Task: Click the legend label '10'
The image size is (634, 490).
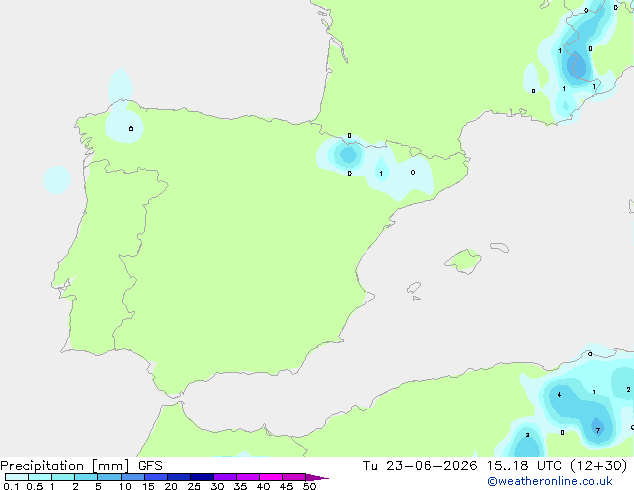Action: (125, 486)
